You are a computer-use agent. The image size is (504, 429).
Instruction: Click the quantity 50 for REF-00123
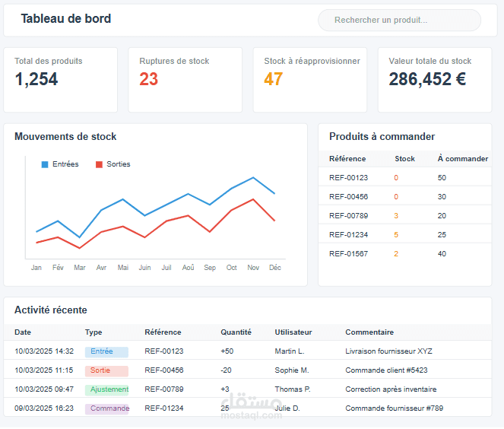click(442, 177)
